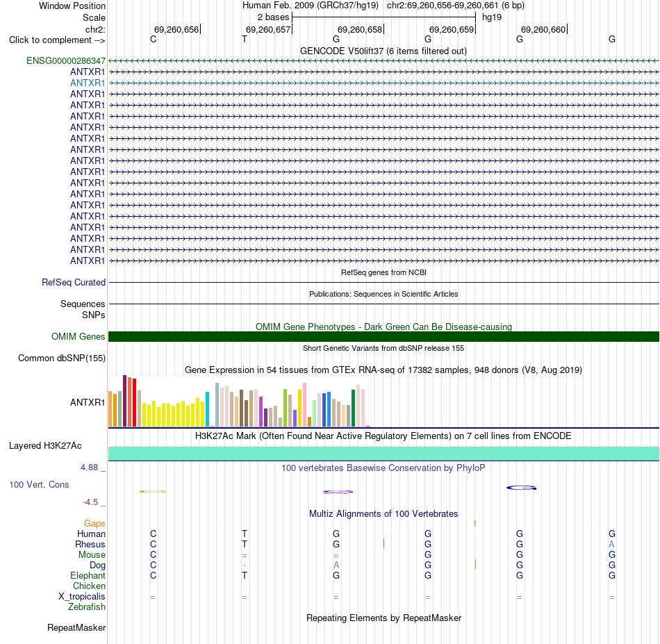Click the GENCODE V50lift37 track title
The image size is (660, 644).
383,51
